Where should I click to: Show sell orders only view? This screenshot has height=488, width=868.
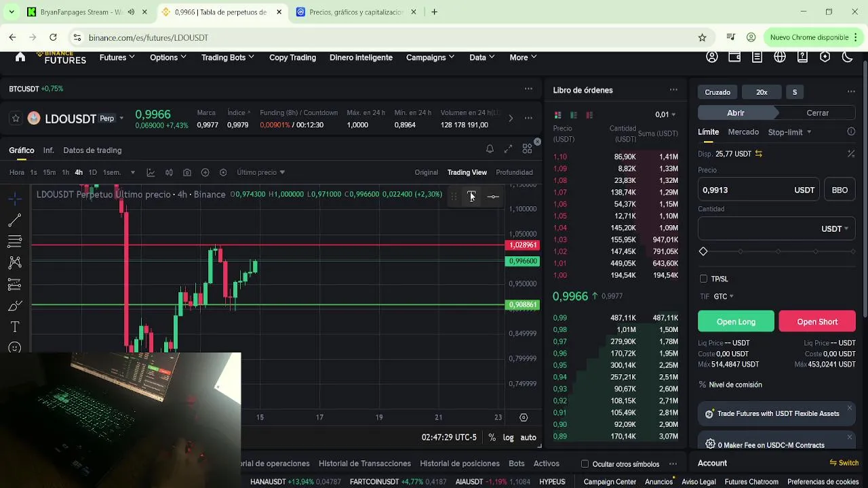tap(589, 115)
